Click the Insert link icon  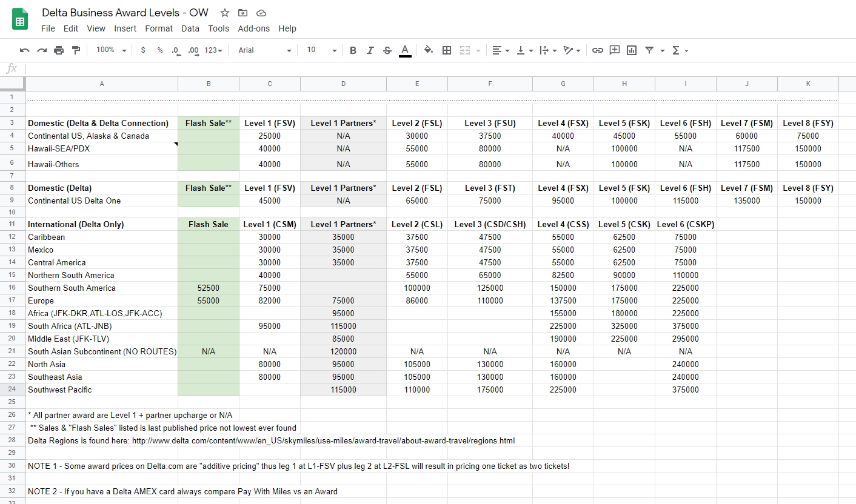598,50
